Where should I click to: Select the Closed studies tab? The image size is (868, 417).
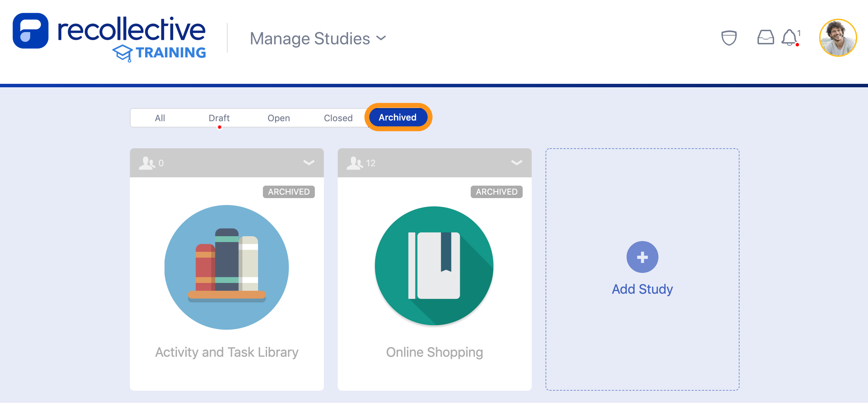pyautogui.click(x=338, y=118)
